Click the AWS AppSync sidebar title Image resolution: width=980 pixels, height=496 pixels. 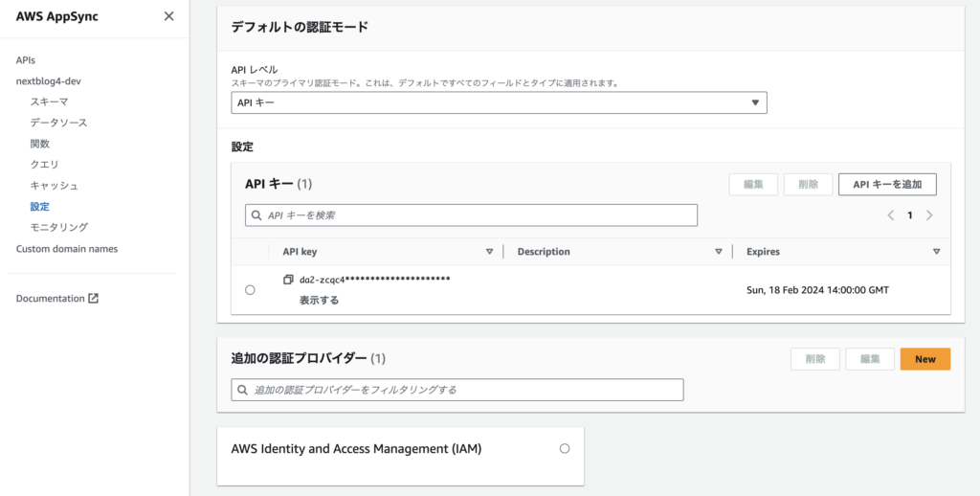[x=56, y=16]
